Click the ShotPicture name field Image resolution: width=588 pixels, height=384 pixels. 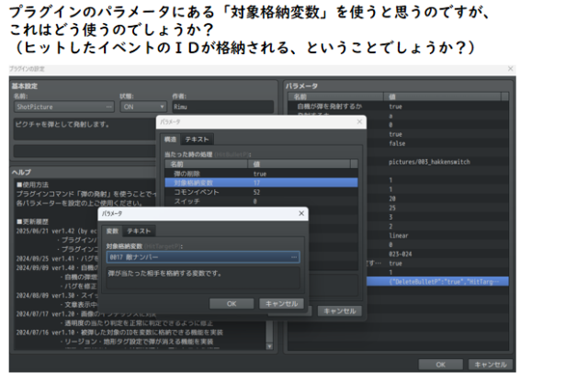pyautogui.click(x=64, y=107)
